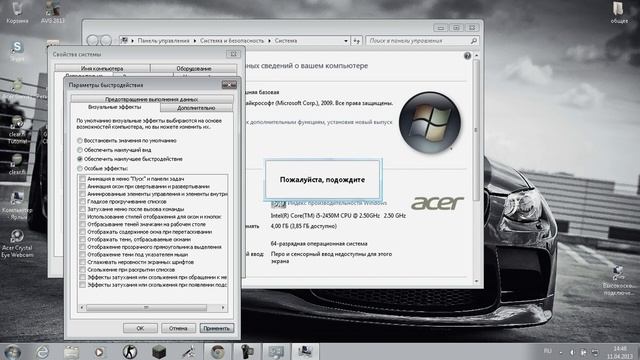
Task: Check Анимация окон при свертывании и развертывании
Action: tap(82, 186)
